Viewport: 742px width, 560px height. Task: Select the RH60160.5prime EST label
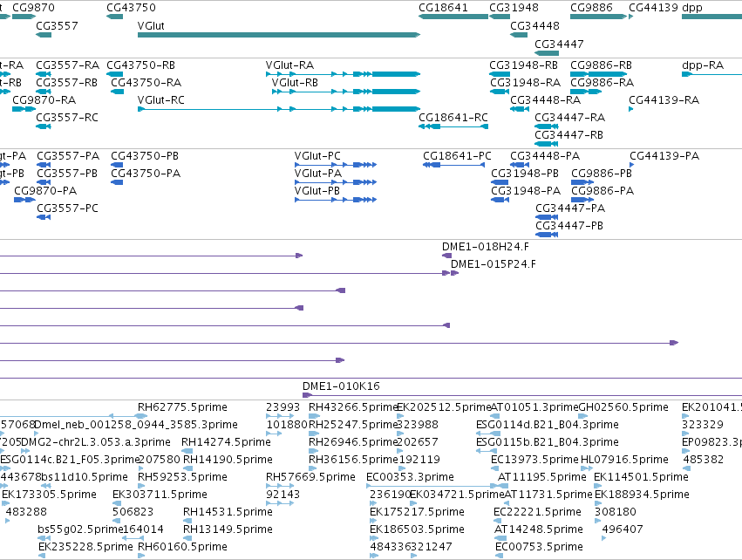click(x=182, y=547)
